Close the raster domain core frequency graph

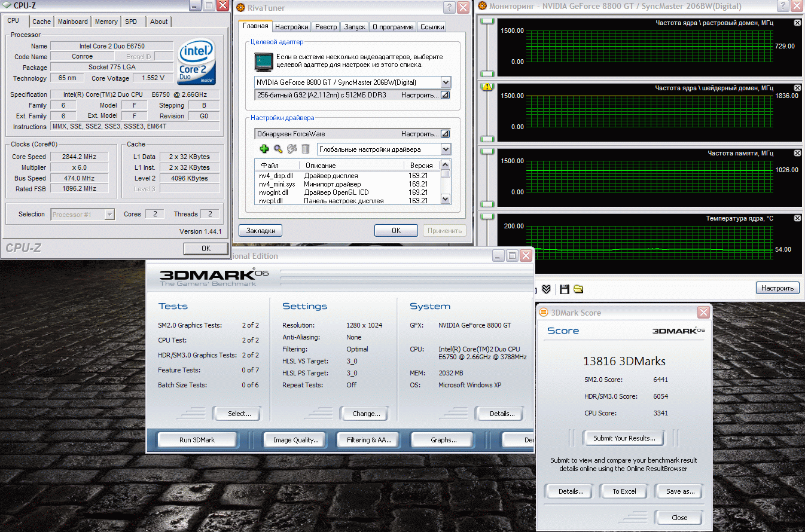(797, 23)
